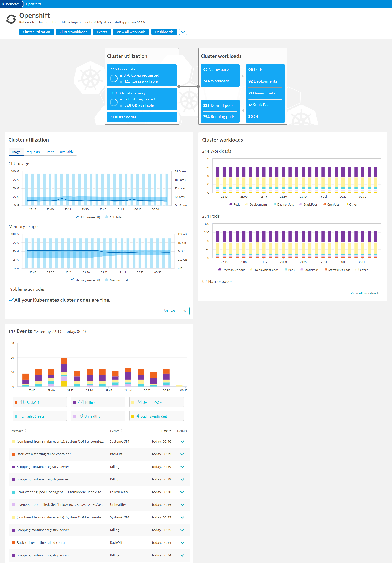Image resolution: width=392 pixels, height=563 pixels.
Task: Click Deployment pods legend icon
Action: (x=252, y=269)
